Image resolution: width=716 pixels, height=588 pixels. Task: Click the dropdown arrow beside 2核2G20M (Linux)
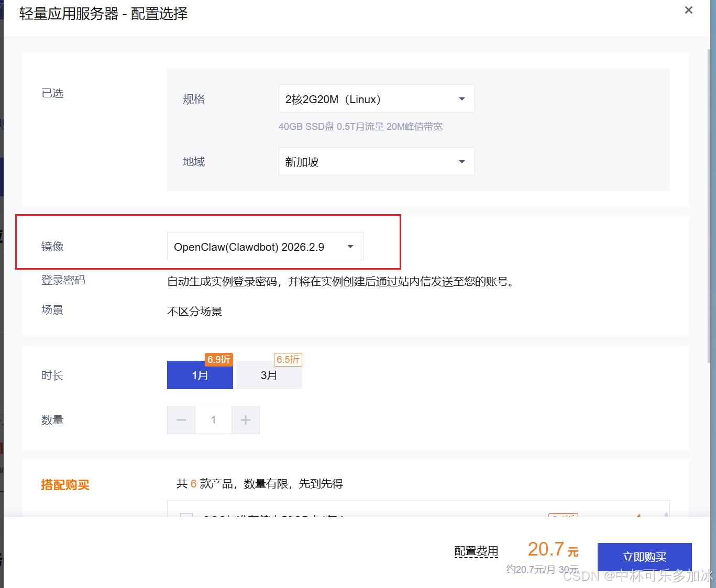461,98
